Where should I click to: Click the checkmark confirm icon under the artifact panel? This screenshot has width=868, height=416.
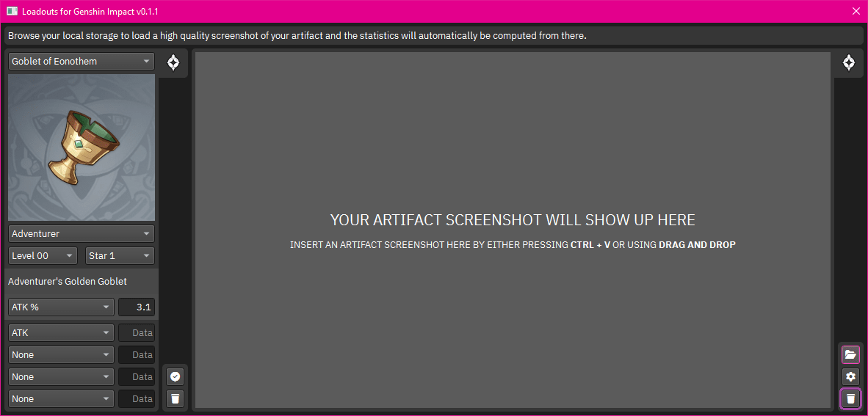tap(175, 376)
